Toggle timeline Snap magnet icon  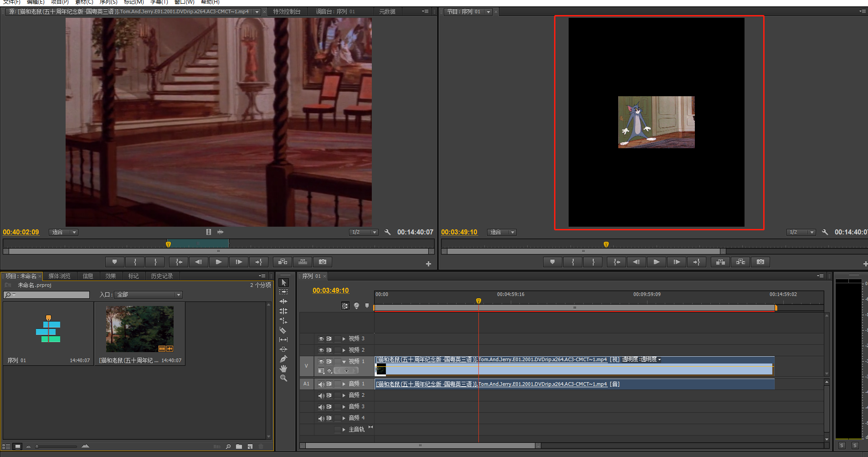[x=345, y=306]
